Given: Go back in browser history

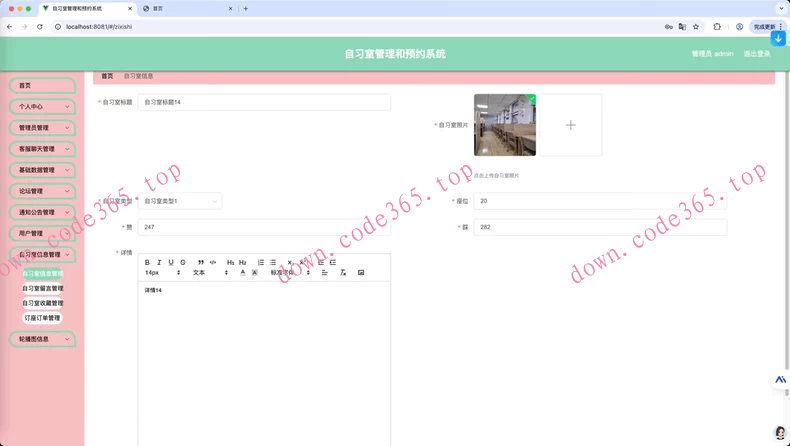Looking at the screenshot, I should (10, 27).
